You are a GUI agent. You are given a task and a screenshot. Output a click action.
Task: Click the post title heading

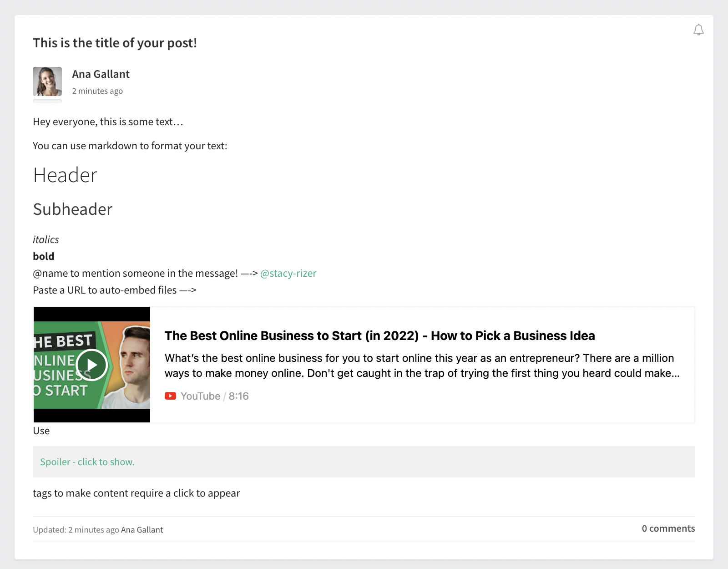[115, 43]
